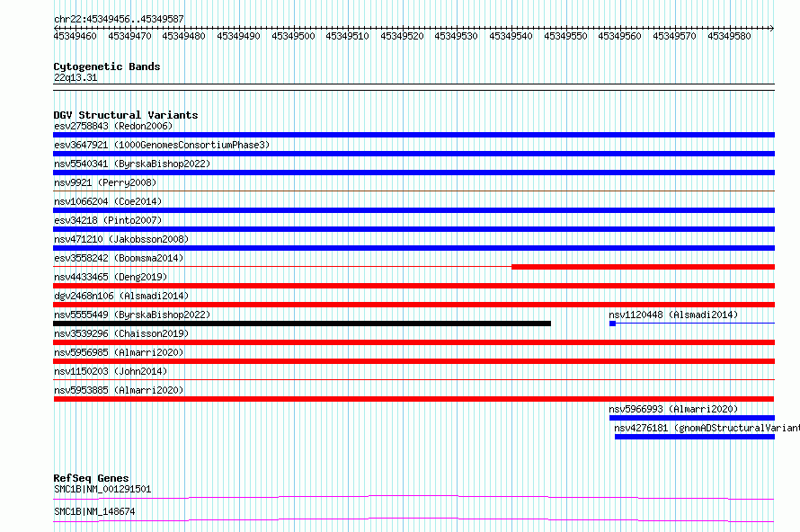Open the DGV Structural Variants track heading
Viewport: 800px width, 532px height.
coord(126,115)
